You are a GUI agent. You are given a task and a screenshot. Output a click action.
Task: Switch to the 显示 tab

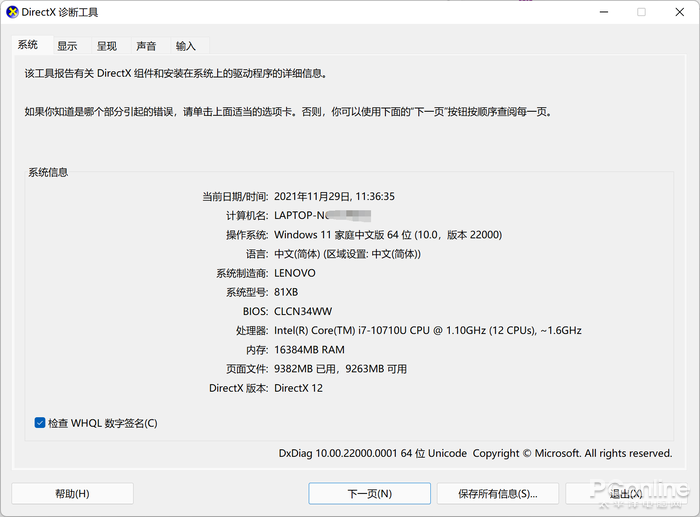(67, 46)
